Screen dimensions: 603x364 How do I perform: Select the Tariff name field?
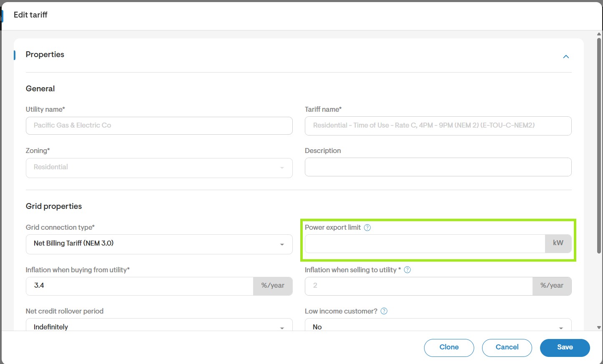click(x=438, y=126)
